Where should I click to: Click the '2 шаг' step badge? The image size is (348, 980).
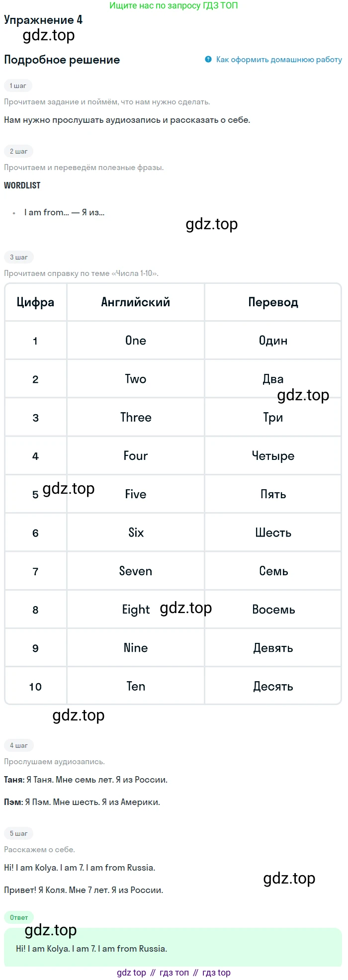[x=19, y=151]
